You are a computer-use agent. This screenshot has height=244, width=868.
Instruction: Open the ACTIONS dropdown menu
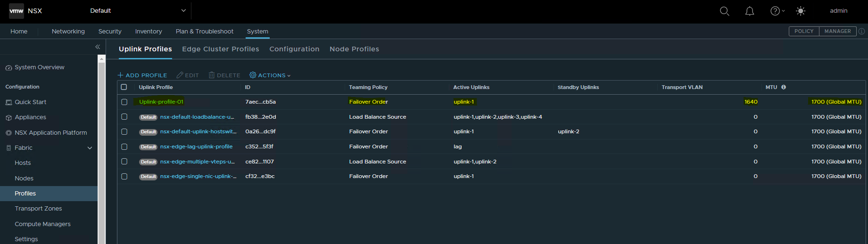(270, 75)
